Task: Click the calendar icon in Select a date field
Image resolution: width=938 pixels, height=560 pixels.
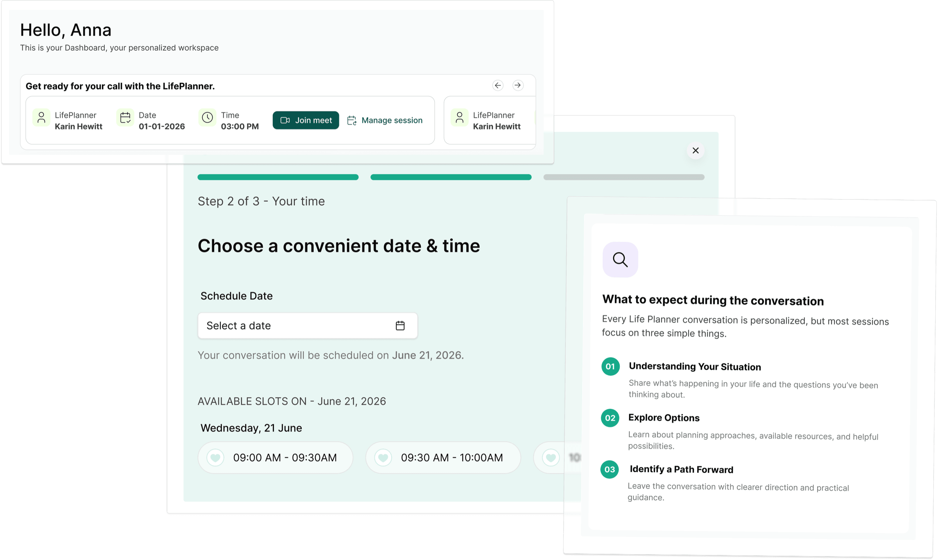Action: (400, 326)
